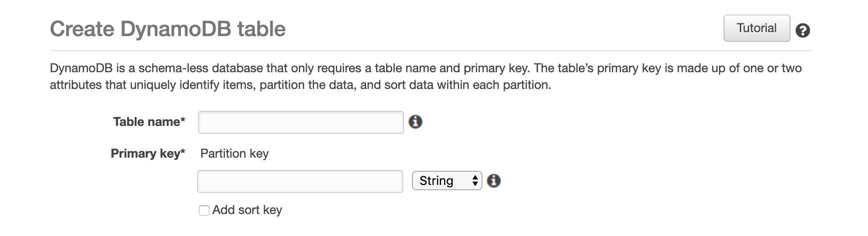
Task: Click into the Partition key name field
Action: [x=300, y=181]
